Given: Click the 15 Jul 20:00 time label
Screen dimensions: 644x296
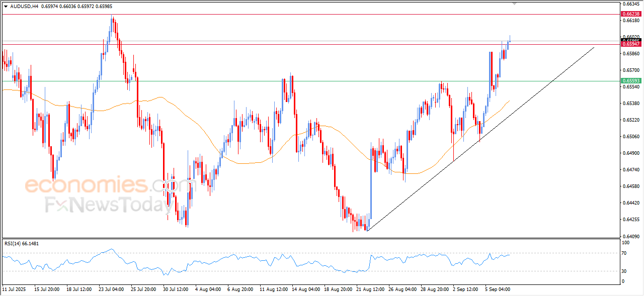Looking at the screenshot, I should coord(47,289).
